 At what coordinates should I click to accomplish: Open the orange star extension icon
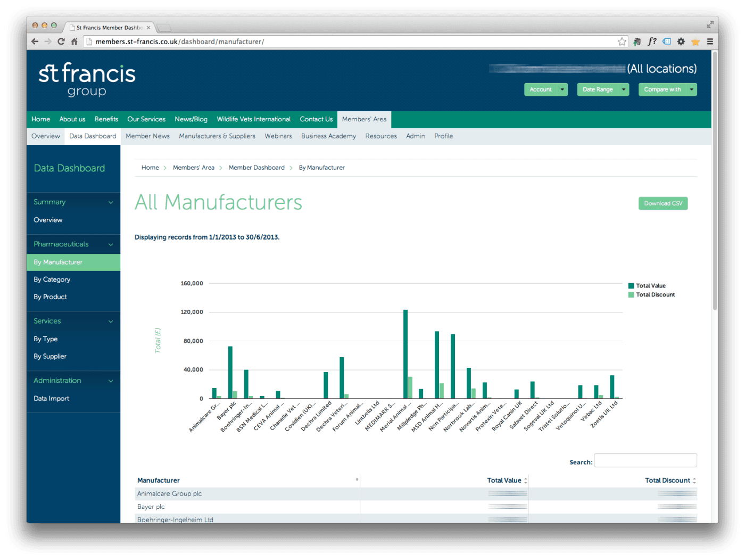pos(696,42)
